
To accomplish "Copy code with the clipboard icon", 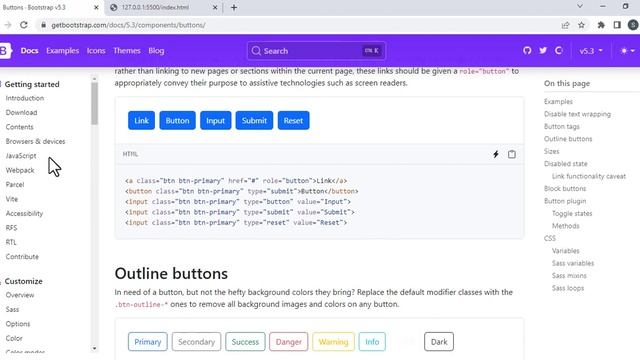I will coord(512,154).
